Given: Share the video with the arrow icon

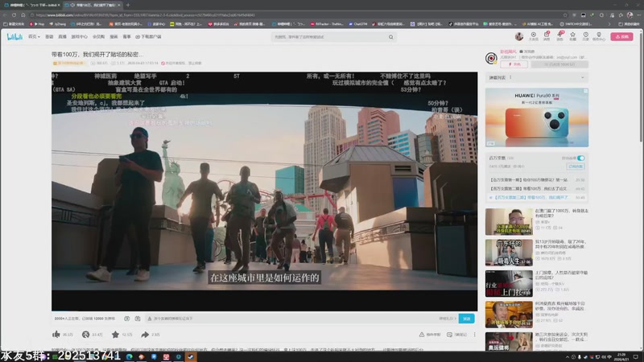Looking at the screenshot, I should pos(145,335).
